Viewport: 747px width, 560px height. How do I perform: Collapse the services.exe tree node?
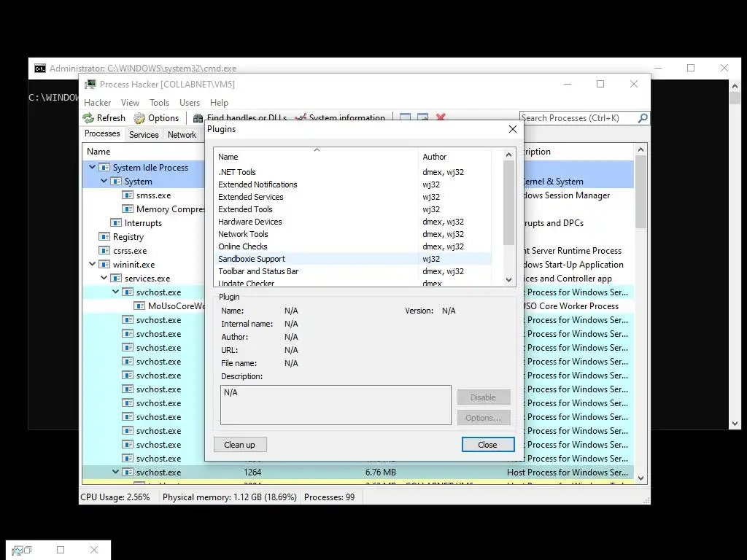(x=104, y=278)
